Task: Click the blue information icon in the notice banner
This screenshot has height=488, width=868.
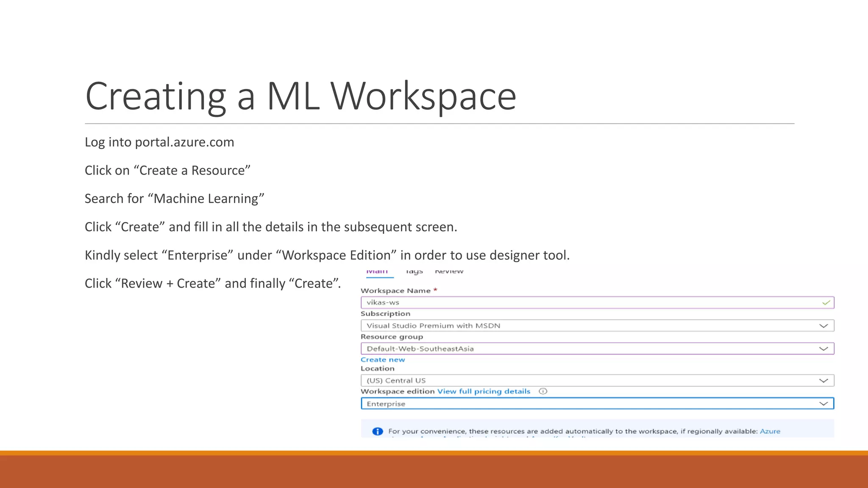Action: [x=377, y=431]
